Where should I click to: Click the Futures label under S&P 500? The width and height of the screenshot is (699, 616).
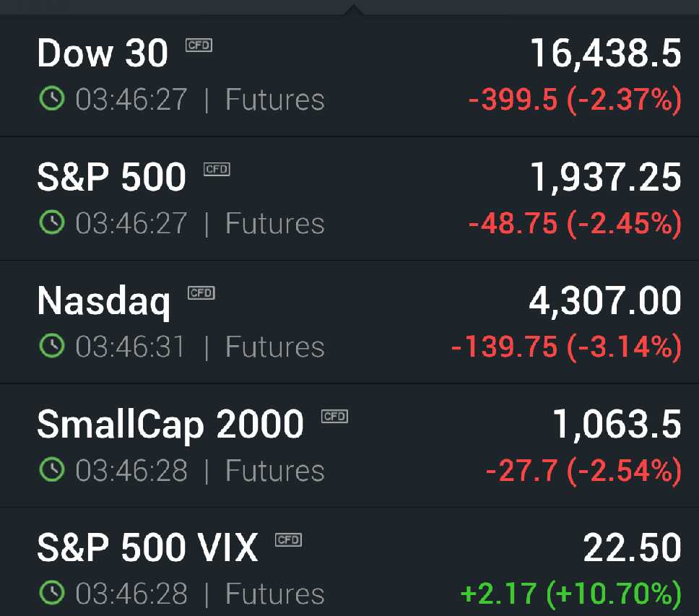(275, 223)
